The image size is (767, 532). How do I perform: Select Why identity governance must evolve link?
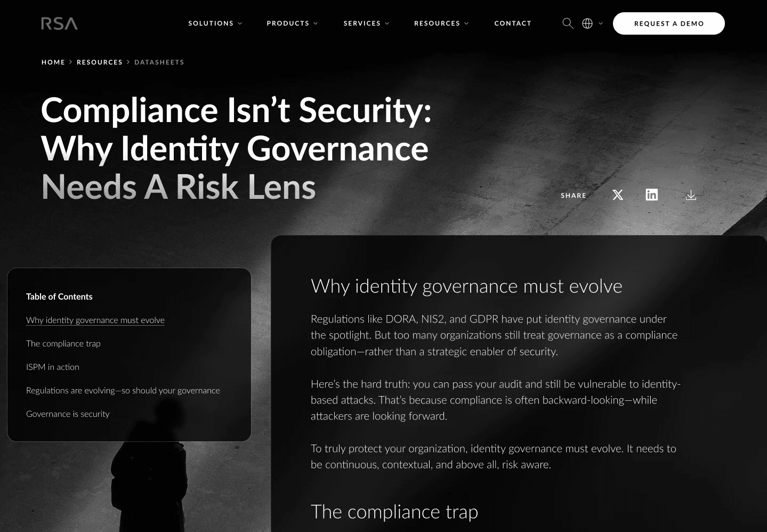[95, 320]
